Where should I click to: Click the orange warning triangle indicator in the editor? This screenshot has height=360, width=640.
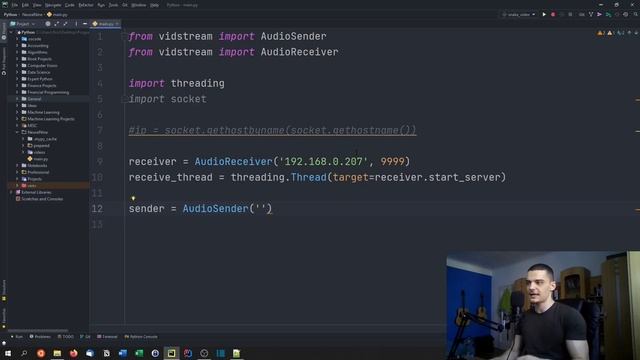(x=600, y=33)
